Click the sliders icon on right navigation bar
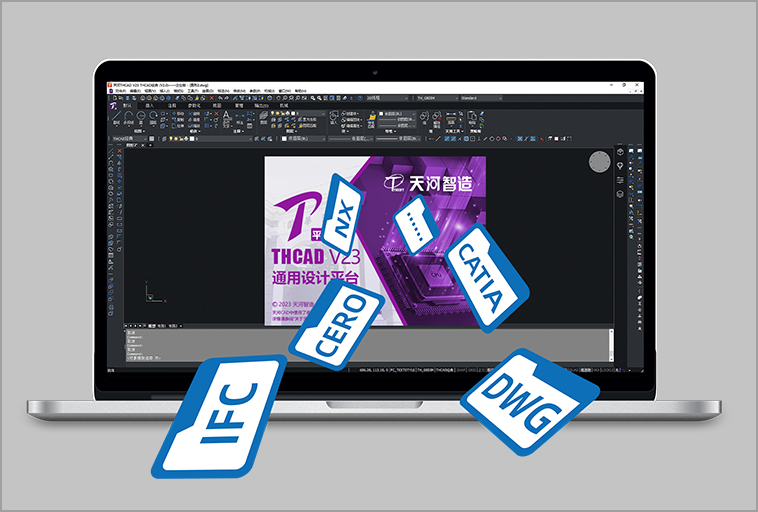Screen dimensions: 758x512 (x=620, y=180)
